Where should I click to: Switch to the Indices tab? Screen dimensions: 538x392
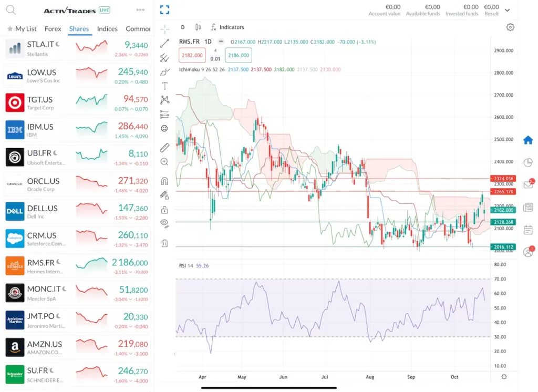pos(107,29)
